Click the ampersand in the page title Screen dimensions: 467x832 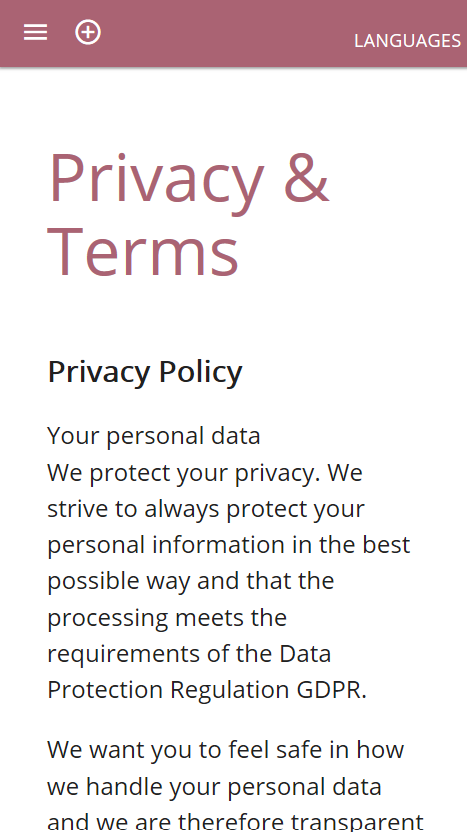coord(307,177)
